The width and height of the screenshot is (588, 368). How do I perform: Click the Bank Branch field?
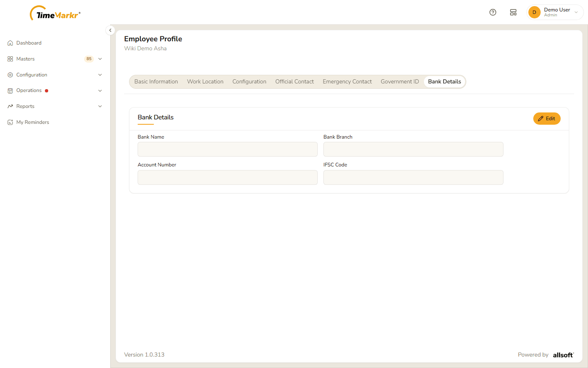click(x=413, y=149)
